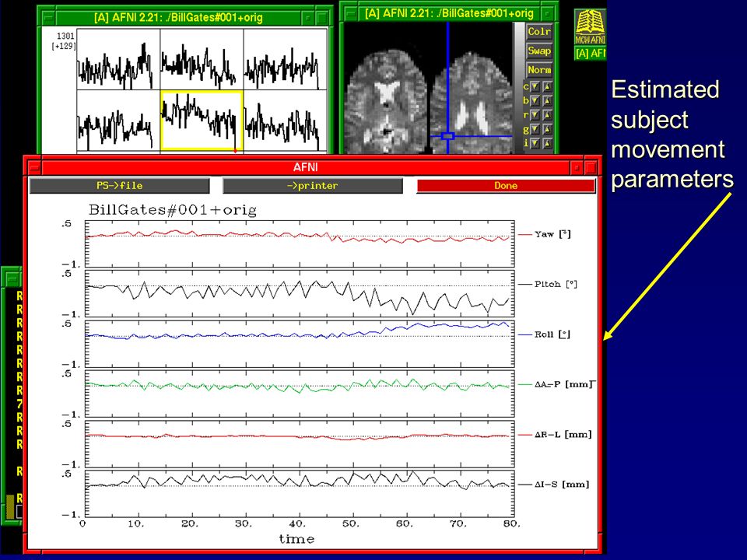Screen dimensions: 747x560
Task: Click the red AFNI title bar
Action: point(305,168)
